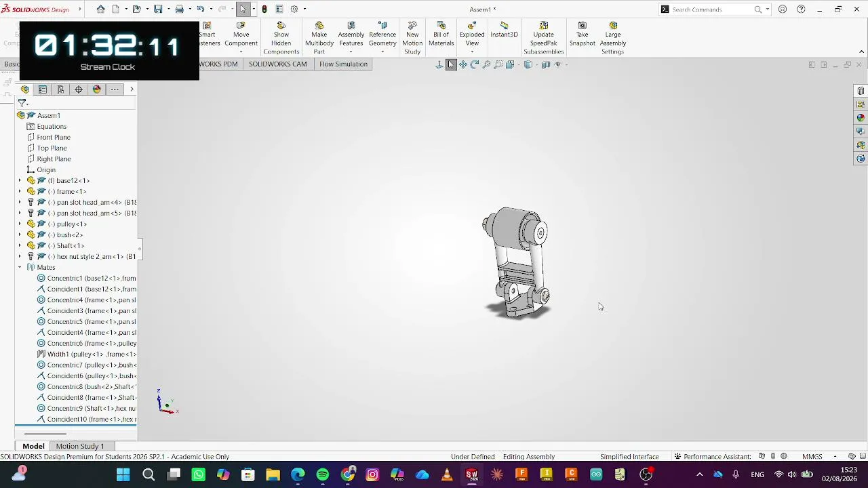Collapse the Mates folder

point(20,267)
